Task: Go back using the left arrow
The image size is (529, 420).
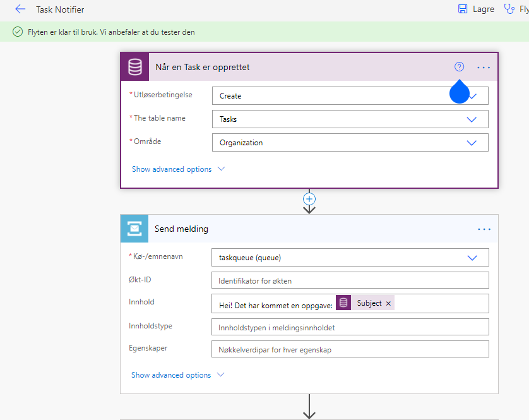Action: [20, 9]
